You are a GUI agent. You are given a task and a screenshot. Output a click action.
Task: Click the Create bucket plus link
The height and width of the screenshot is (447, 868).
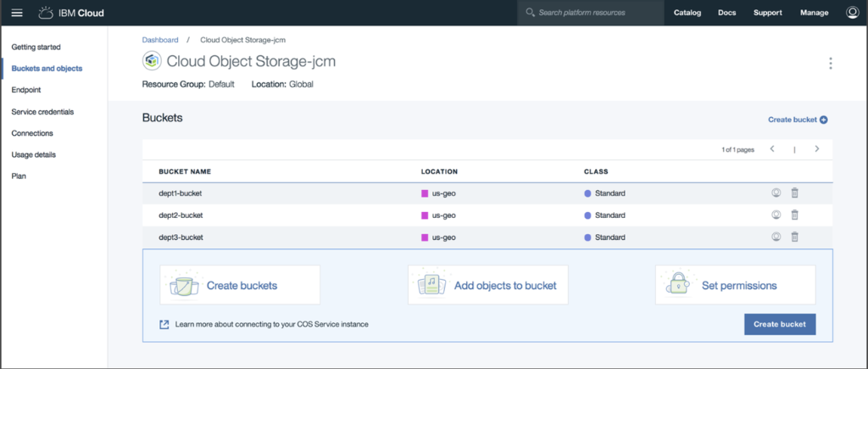point(797,120)
